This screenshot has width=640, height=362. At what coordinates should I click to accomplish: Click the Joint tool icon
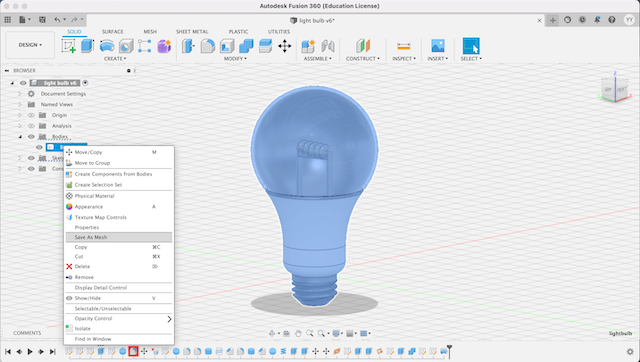click(x=328, y=46)
